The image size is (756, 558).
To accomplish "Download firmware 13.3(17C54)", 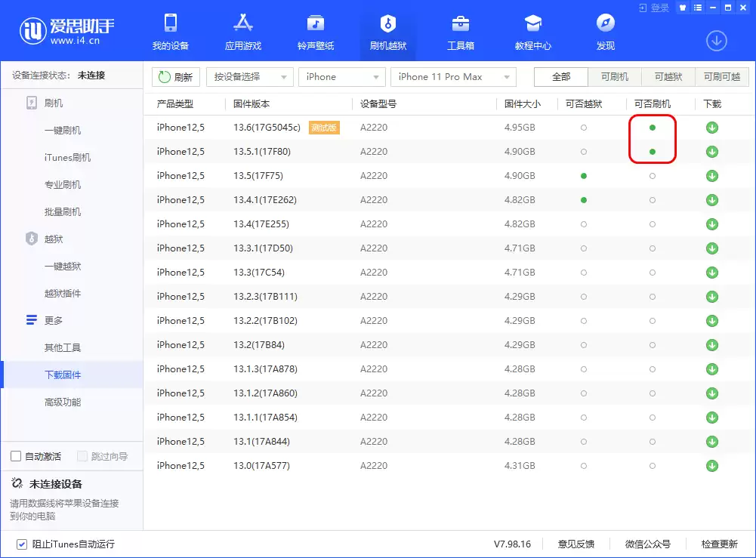I will tap(712, 273).
